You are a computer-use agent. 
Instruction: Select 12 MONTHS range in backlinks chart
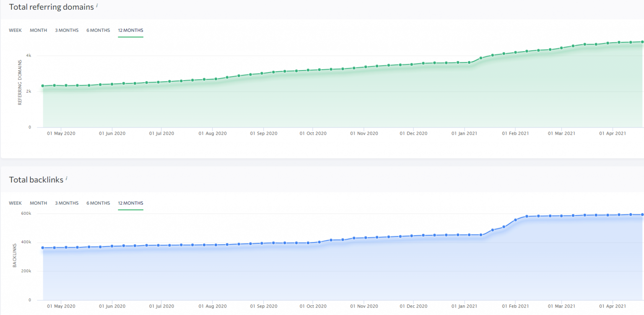tap(130, 203)
